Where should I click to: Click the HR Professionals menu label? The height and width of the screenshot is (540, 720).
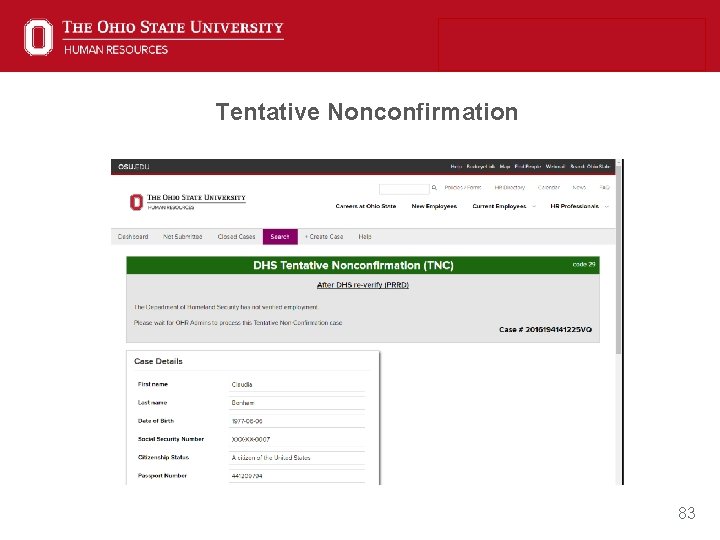point(574,206)
